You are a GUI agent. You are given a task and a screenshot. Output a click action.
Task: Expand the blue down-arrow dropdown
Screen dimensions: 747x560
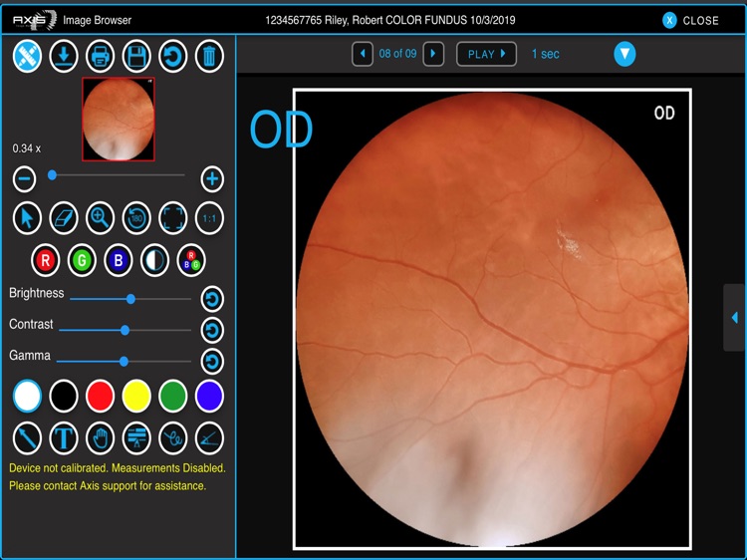pos(624,54)
